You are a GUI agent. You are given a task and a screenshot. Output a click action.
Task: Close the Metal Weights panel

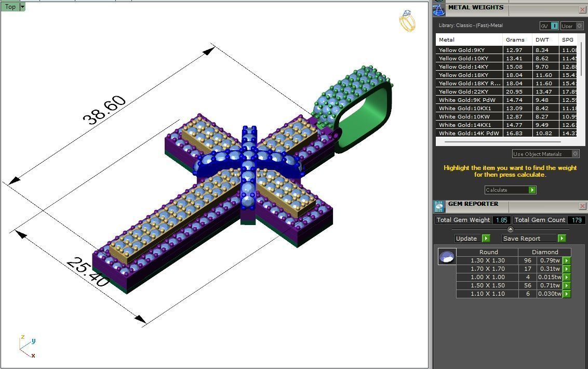pyautogui.click(x=582, y=10)
